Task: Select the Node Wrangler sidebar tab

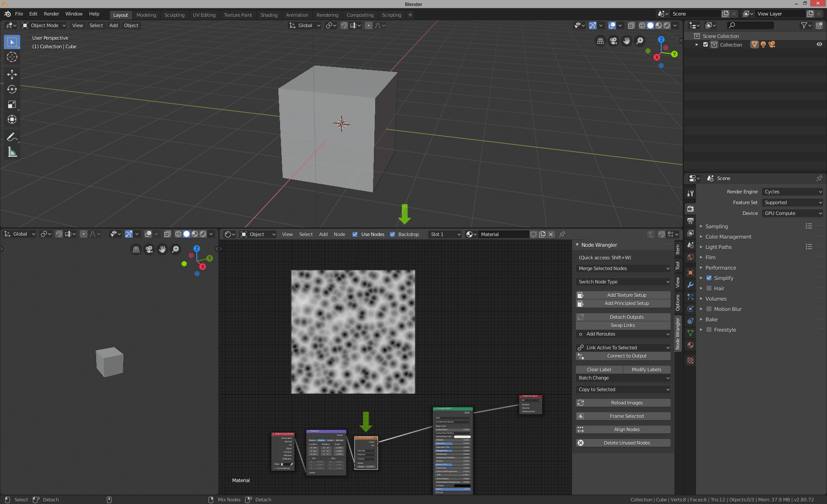Action: tap(678, 333)
